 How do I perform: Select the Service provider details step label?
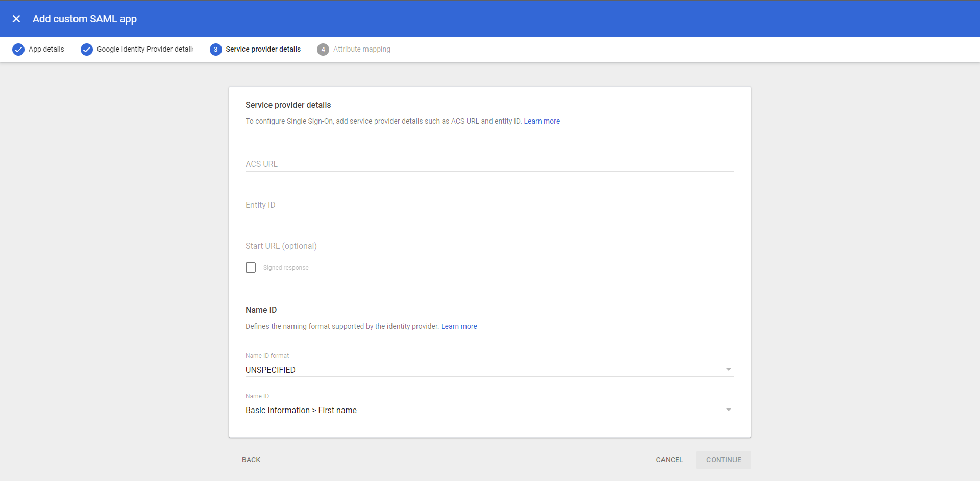(x=263, y=50)
